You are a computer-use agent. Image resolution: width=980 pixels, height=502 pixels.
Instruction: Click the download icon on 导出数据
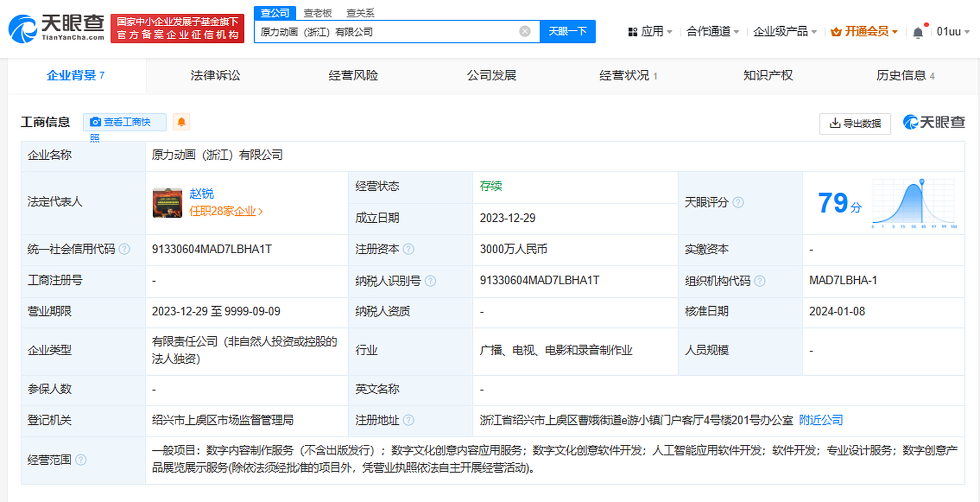click(x=834, y=123)
